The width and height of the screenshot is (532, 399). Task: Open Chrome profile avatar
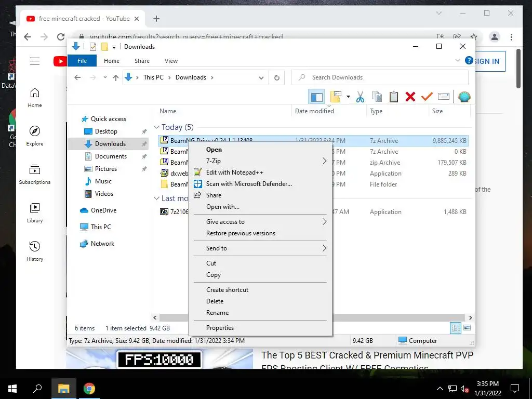pos(495,37)
